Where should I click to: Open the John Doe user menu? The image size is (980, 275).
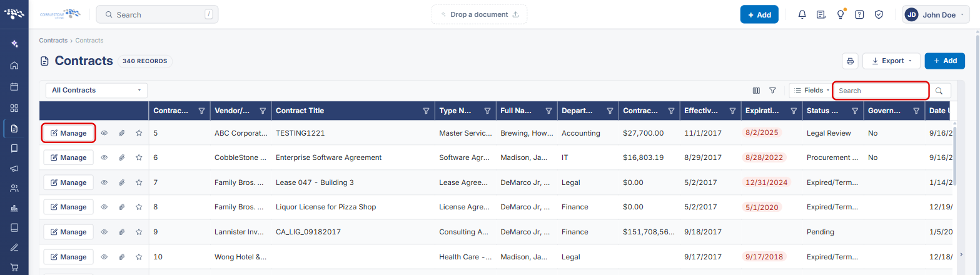[x=936, y=14]
